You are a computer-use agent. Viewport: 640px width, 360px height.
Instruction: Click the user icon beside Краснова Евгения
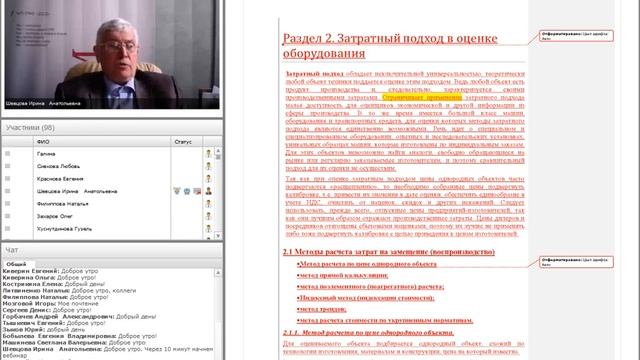[209, 178]
